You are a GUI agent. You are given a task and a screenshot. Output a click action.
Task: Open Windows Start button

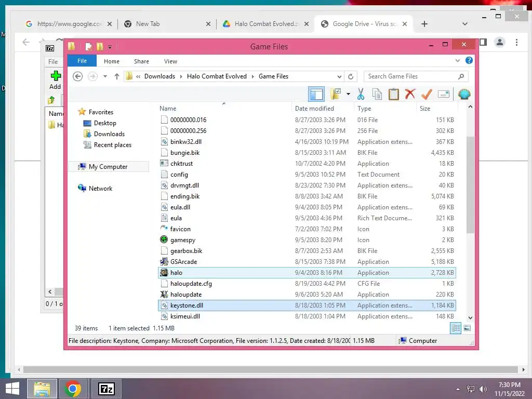tap(12, 389)
